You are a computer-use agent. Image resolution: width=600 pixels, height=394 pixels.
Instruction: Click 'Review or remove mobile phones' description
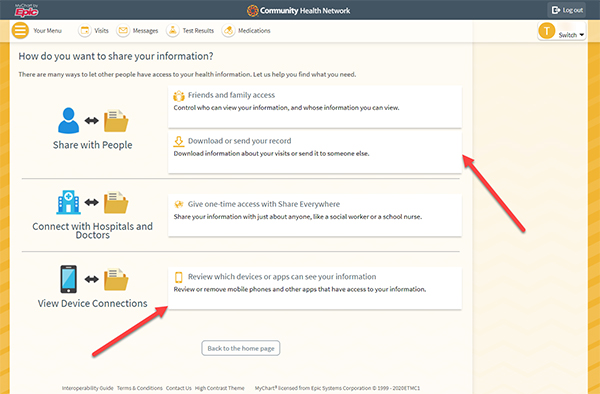(300, 290)
